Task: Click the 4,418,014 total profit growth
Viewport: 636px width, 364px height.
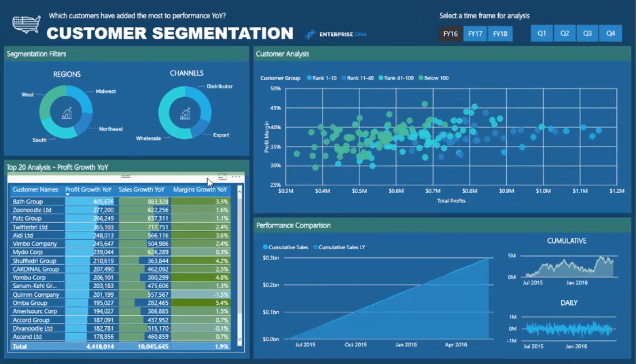Action: pos(100,346)
